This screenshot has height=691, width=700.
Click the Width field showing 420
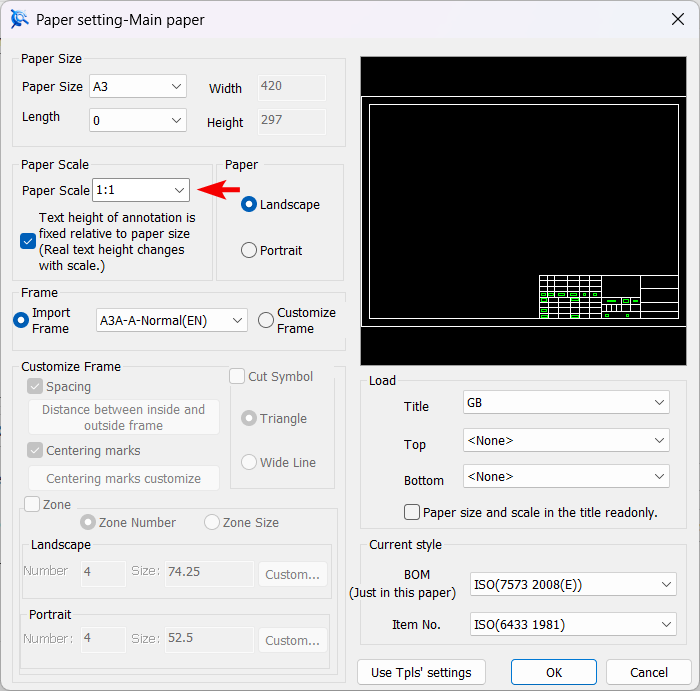coord(292,87)
